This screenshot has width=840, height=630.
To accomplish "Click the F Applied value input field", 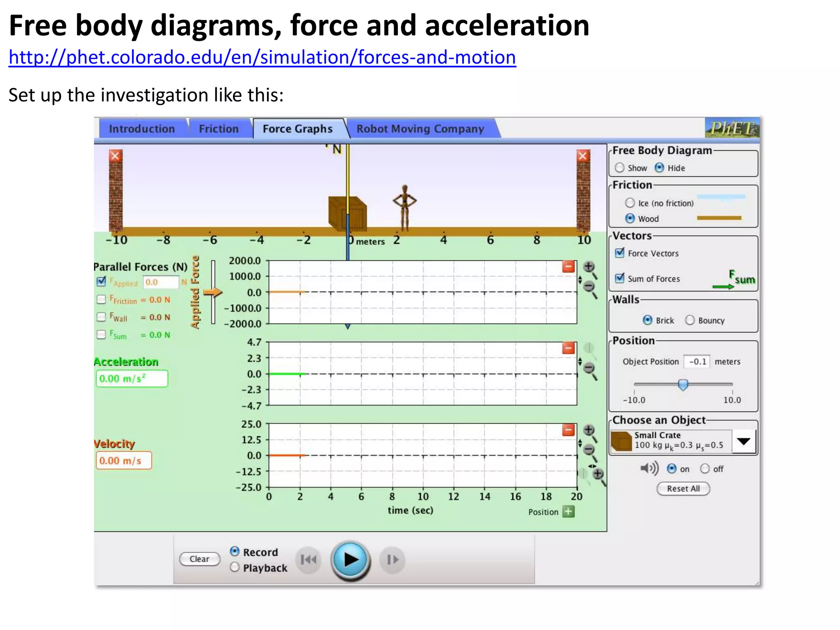I will [161, 282].
